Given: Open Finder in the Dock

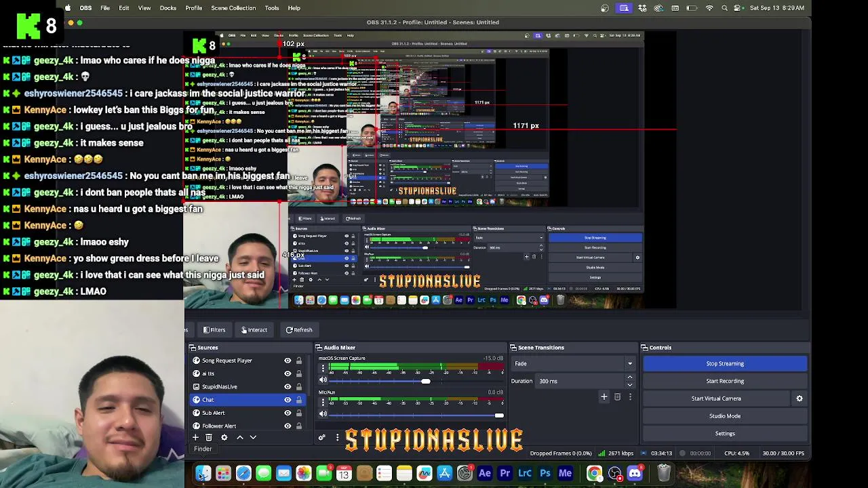Looking at the screenshot, I should [x=203, y=473].
